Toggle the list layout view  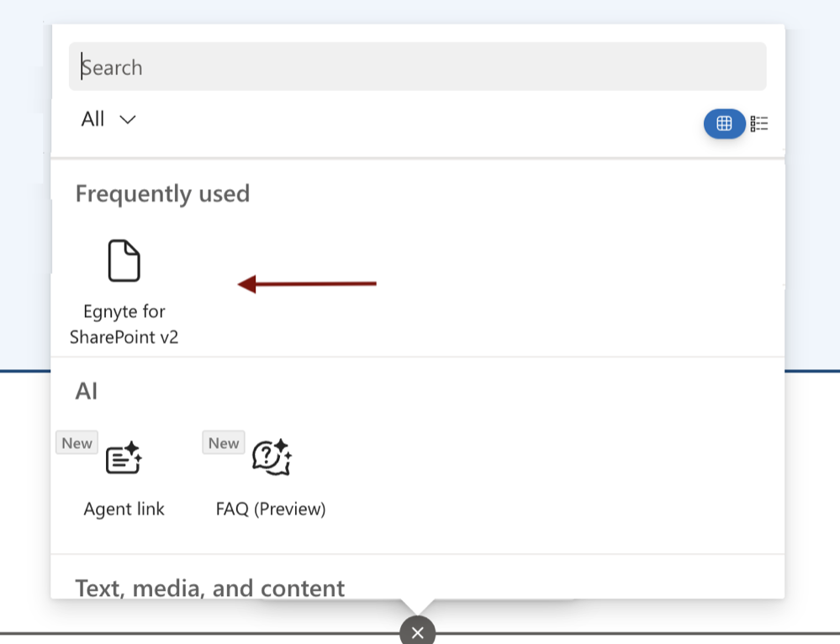pos(759,124)
